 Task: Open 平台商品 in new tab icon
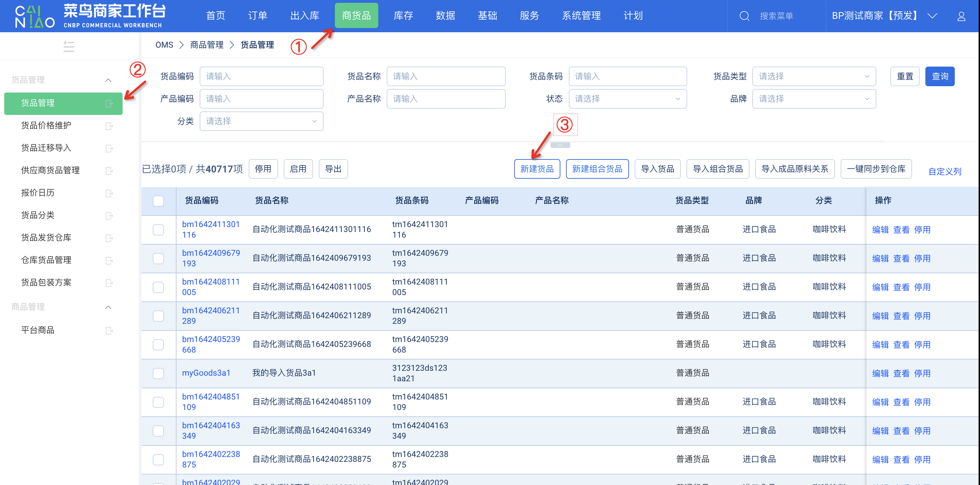click(109, 331)
